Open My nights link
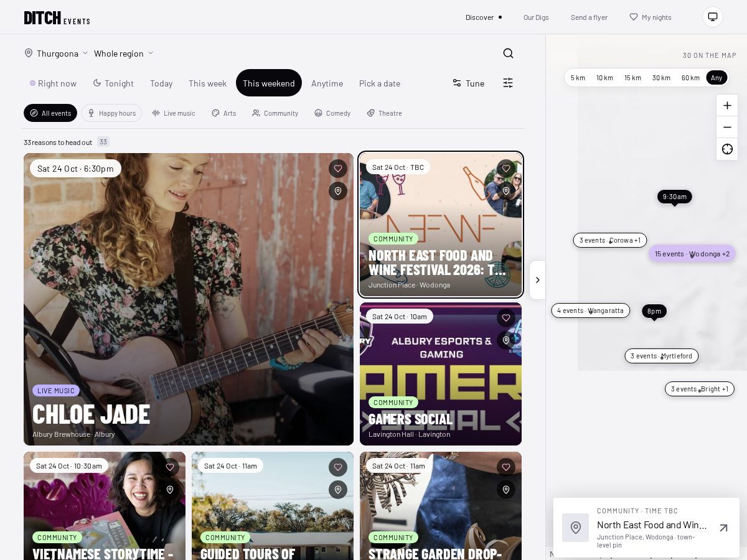Screen dimensions: 747x560 coord(651,17)
